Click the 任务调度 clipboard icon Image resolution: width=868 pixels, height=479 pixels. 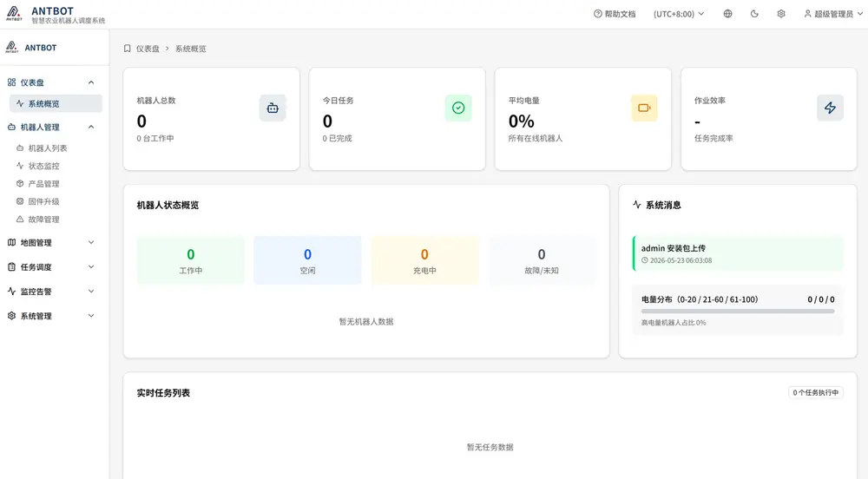coord(11,266)
